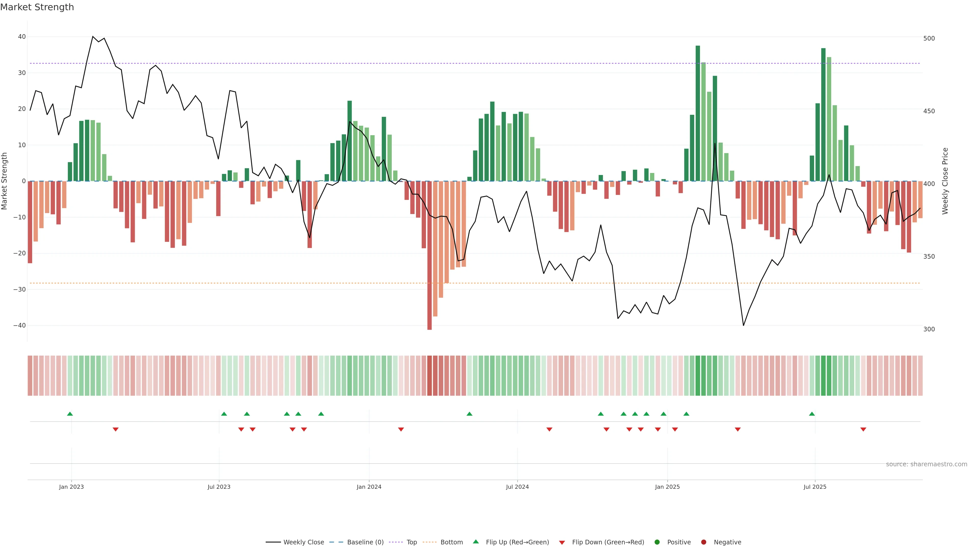Click the Positive green circle legend icon

[x=657, y=542]
